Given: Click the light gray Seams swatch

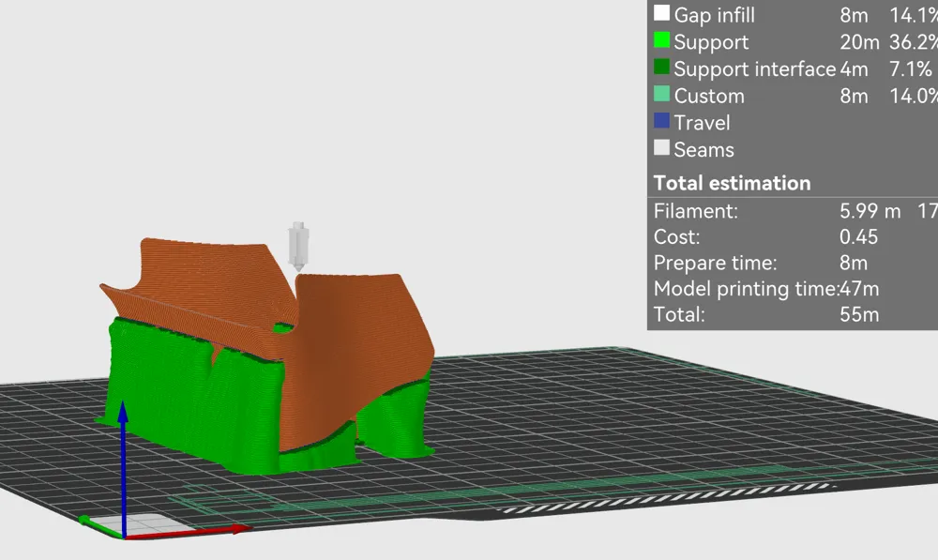Looking at the screenshot, I should point(662,148).
